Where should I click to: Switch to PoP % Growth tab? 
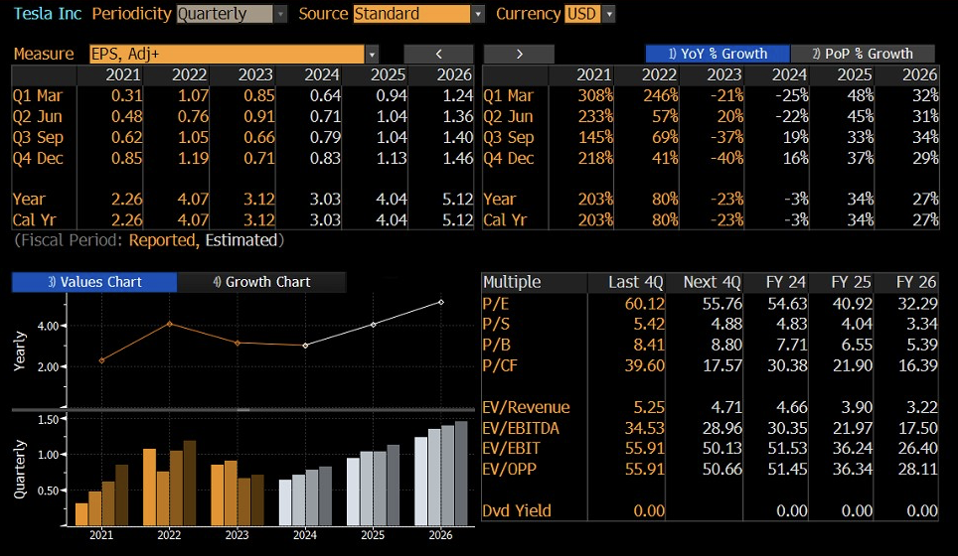click(x=862, y=54)
